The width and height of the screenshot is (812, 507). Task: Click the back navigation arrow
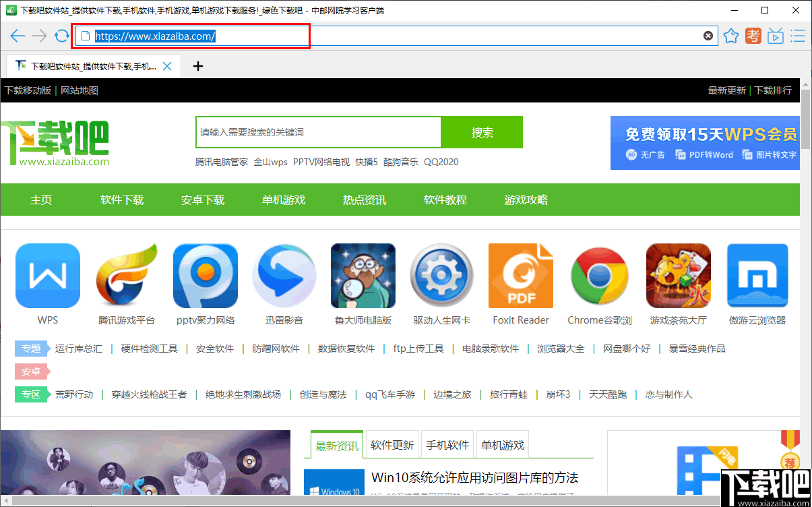coord(18,36)
